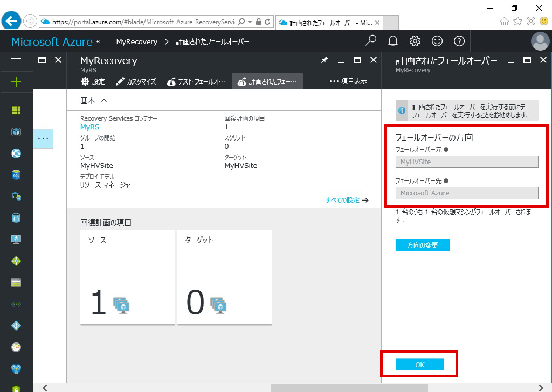Open Resource groups cube icon in sidebar
This screenshot has width=552, height=392.
[x=16, y=132]
